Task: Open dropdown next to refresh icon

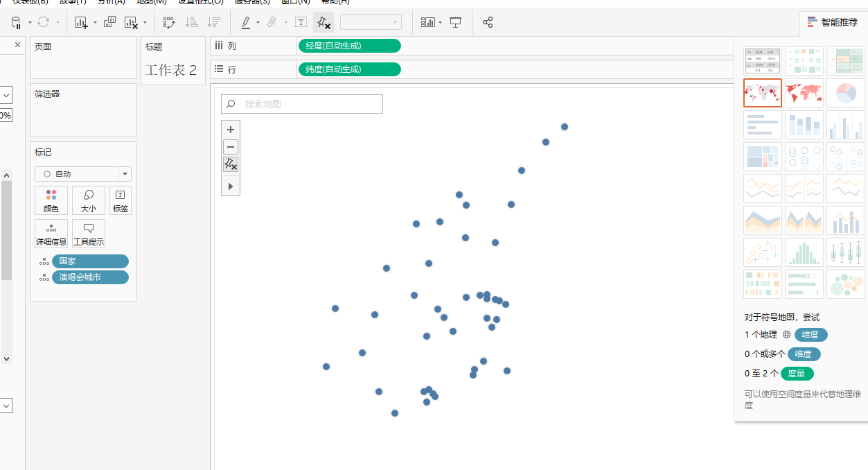Action: point(57,23)
